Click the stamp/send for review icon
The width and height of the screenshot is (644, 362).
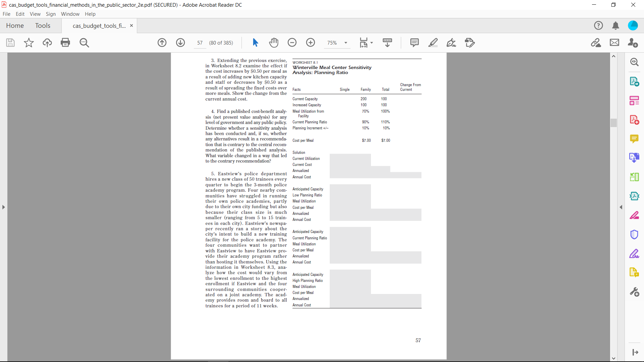point(470,43)
